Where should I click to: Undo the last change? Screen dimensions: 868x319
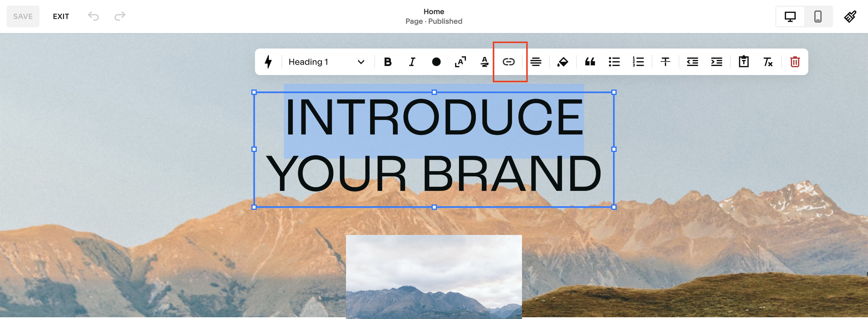click(x=93, y=16)
